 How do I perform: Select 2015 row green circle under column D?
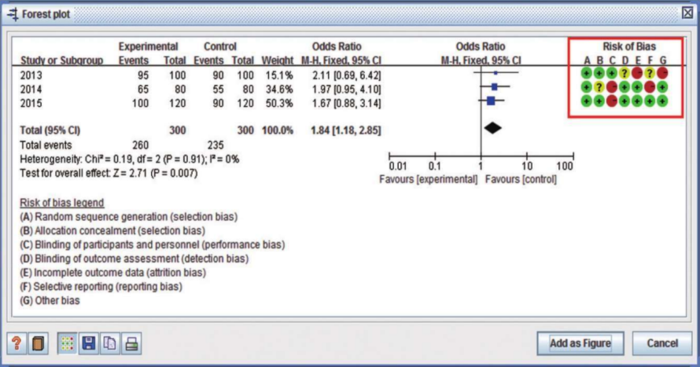click(624, 101)
